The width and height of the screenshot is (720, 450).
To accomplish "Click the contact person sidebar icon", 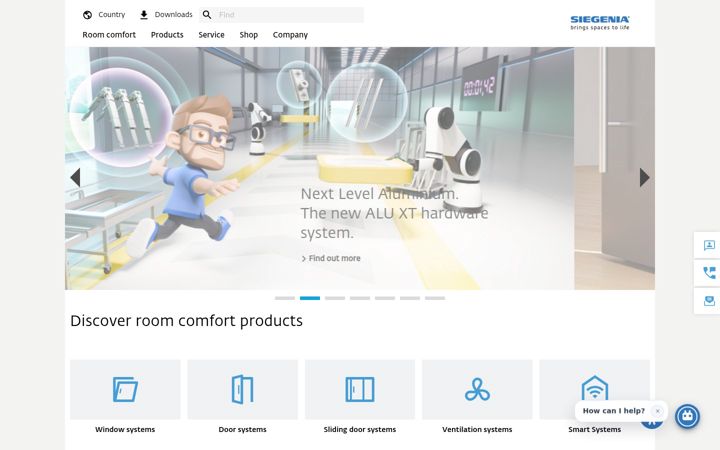I will 709,246.
